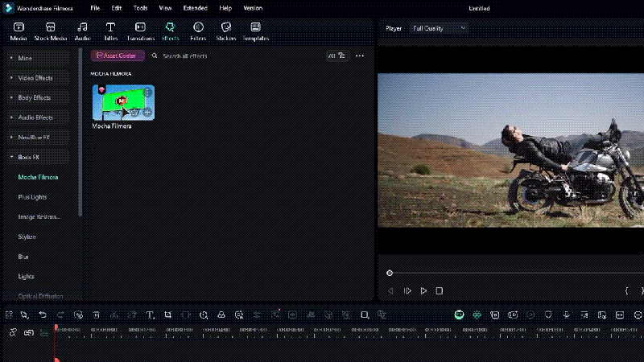
Task: Open the All filter dropdown
Action: [337, 56]
